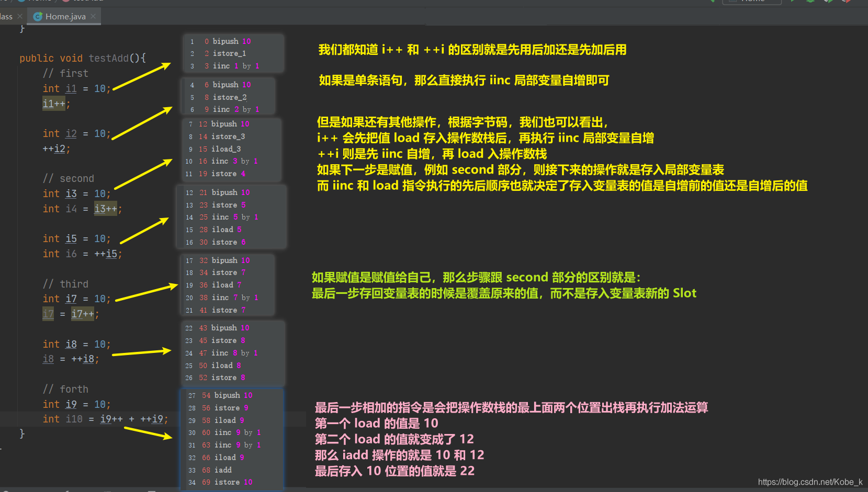Click bytecode line '58 iload 9'
Image resolution: width=868 pixels, height=492 pixels.
point(223,420)
